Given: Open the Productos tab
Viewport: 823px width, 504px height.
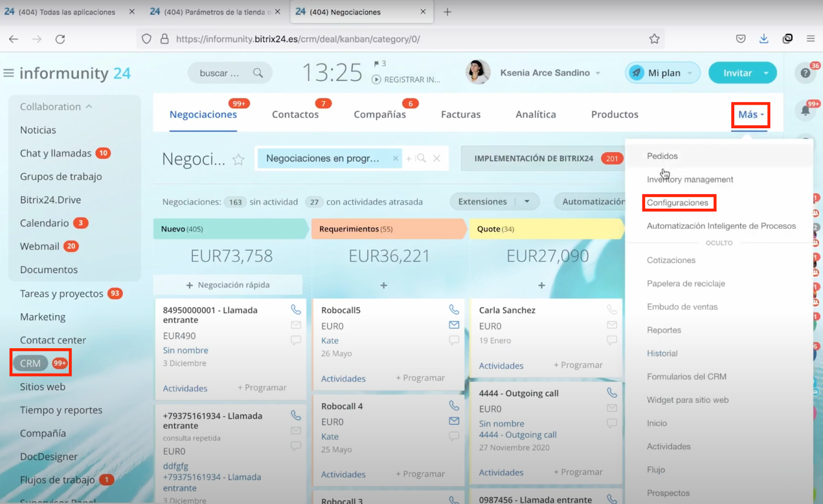Looking at the screenshot, I should coord(615,115).
